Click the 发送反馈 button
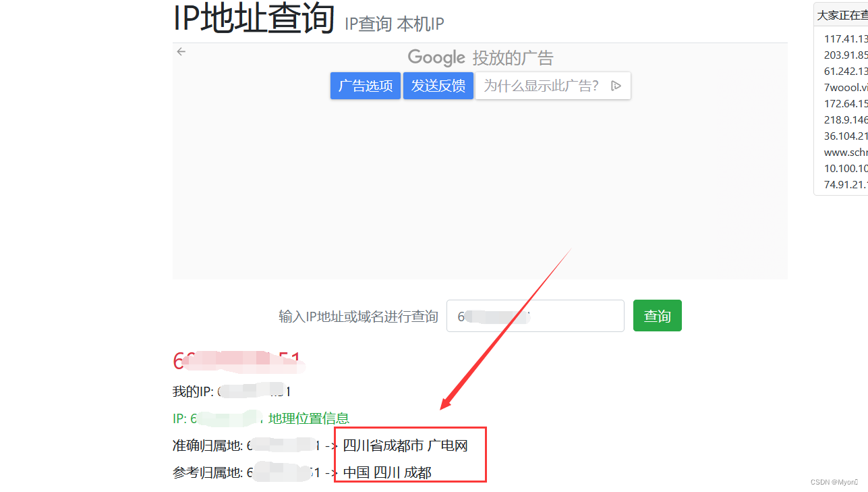The image size is (868, 492). click(x=438, y=86)
